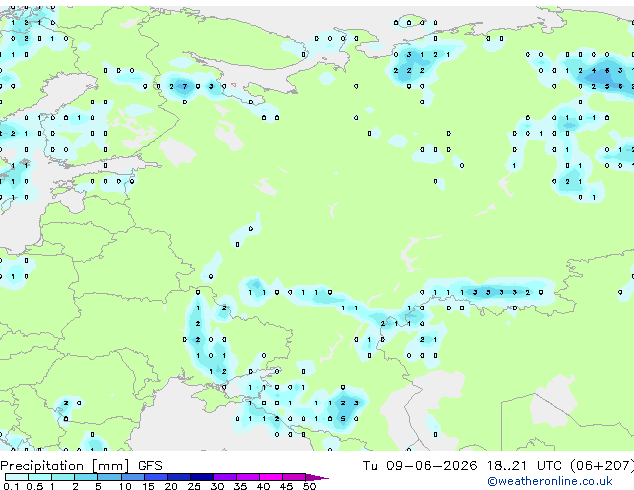Click the 0.5–1 mm legend color box
The image size is (634, 490).
click(40, 477)
